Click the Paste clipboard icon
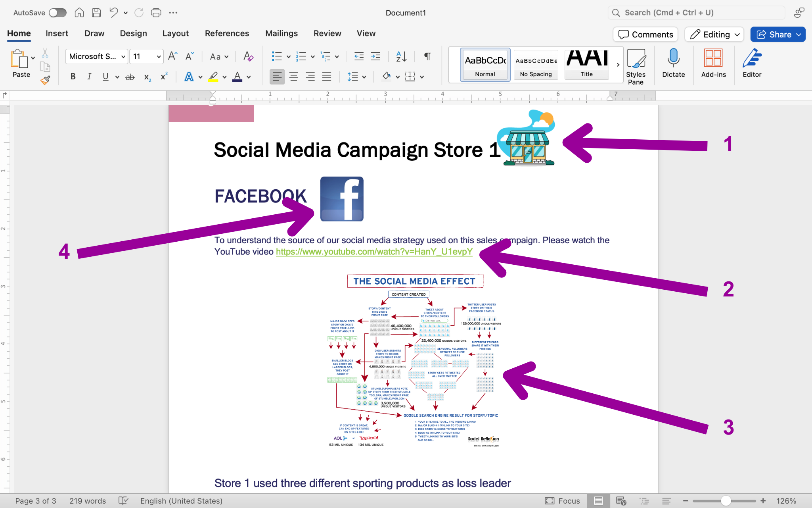Viewport: 812px width, 508px height. 19,59
